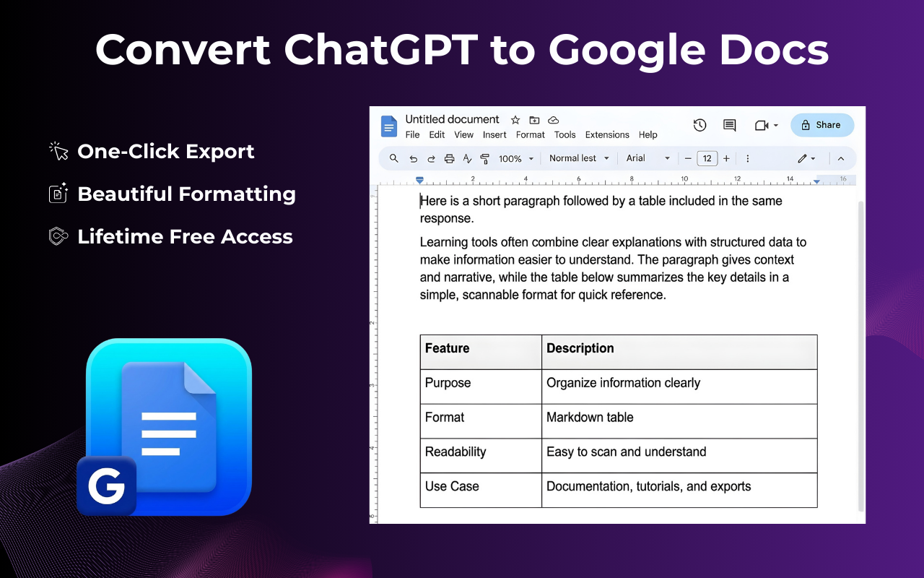Screen dimensions: 924x578
Task: Select the Undo icon
Action: click(412, 158)
